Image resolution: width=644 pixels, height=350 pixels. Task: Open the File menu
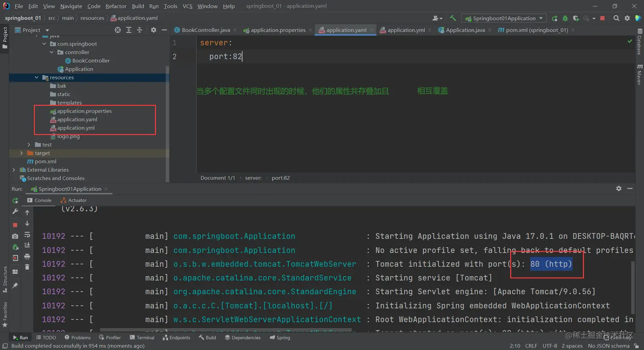[19, 6]
